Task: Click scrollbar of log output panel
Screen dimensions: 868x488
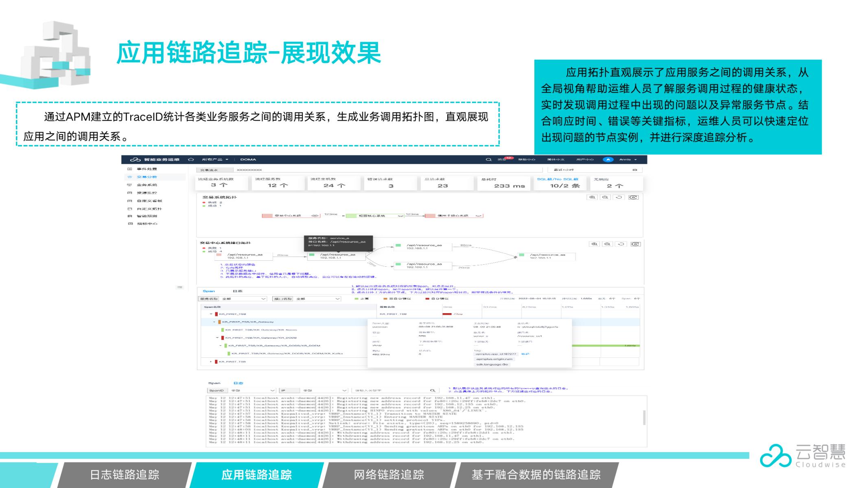Action: [x=644, y=418]
